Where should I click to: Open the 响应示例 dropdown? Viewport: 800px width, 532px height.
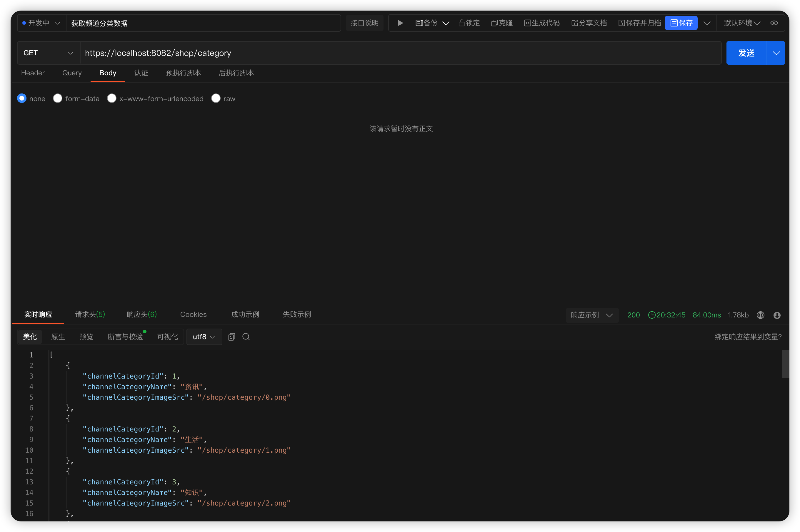(x=592, y=315)
